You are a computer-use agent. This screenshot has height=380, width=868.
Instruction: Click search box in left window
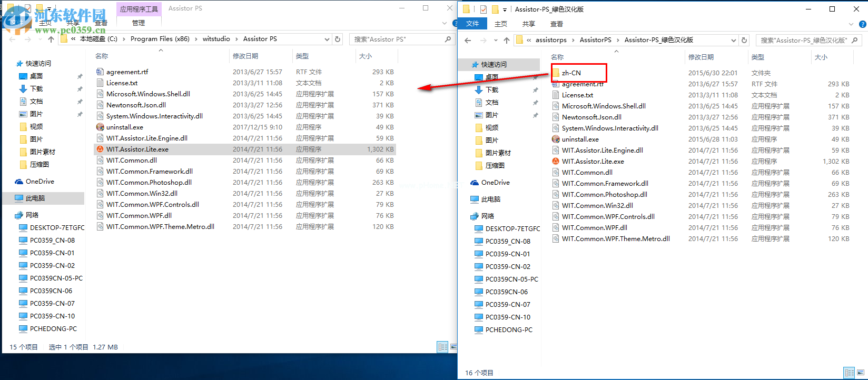(x=403, y=39)
